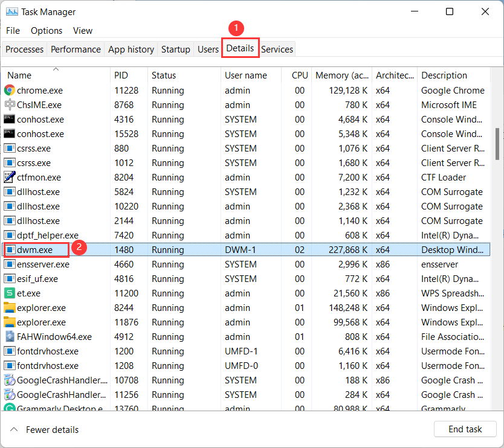Switch to the Services tab
This screenshot has height=448, width=504.
coord(277,50)
